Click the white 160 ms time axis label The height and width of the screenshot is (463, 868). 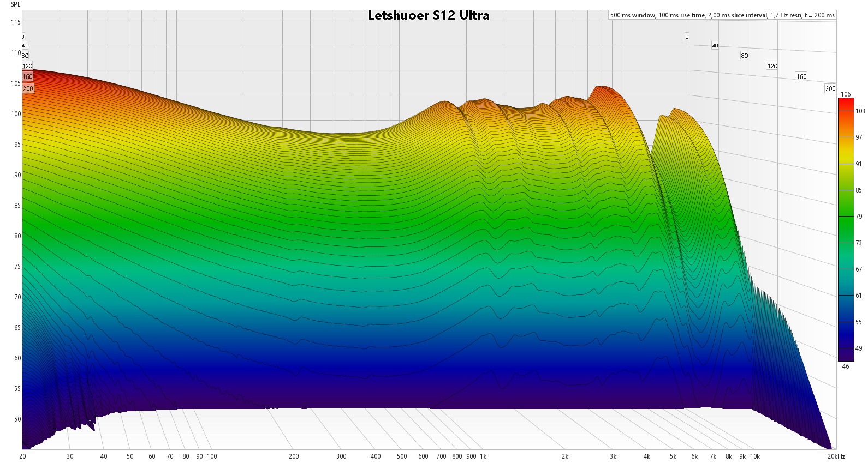click(x=801, y=77)
